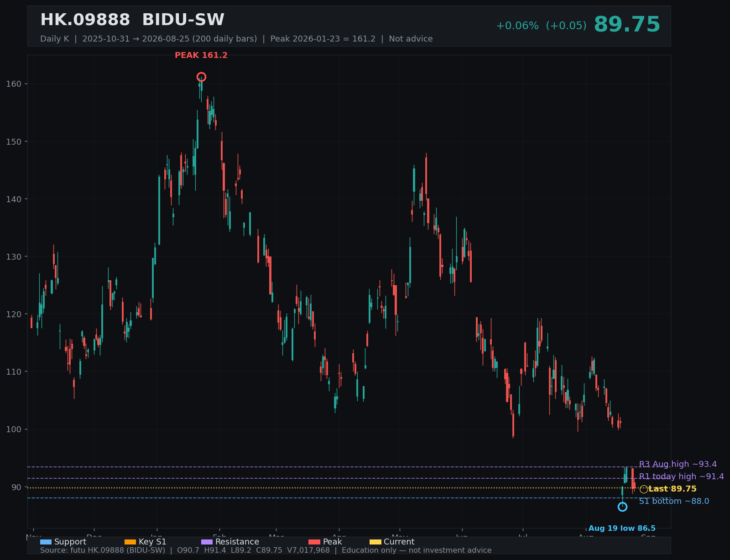Select the 110 y-axis label
The width and height of the screenshot is (730, 560).
tap(14, 372)
